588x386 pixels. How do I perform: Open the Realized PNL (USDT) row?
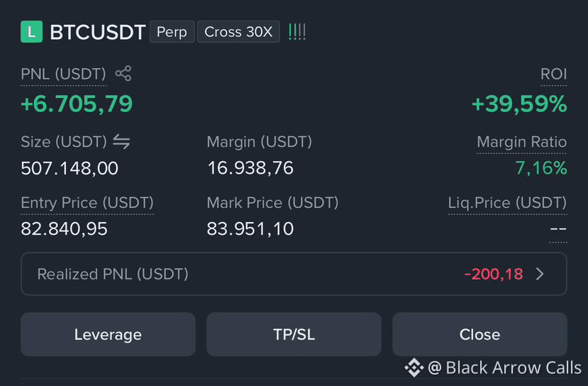pos(294,274)
